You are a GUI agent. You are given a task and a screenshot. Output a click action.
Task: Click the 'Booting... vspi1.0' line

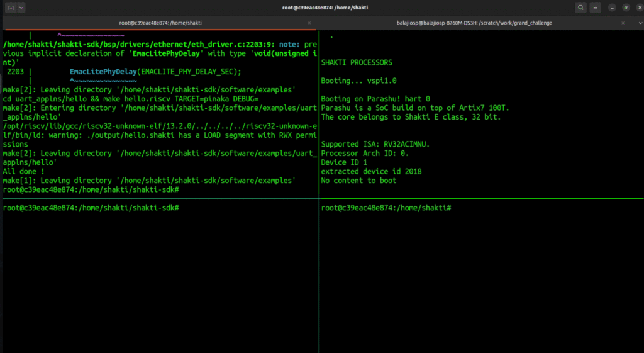click(358, 81)
